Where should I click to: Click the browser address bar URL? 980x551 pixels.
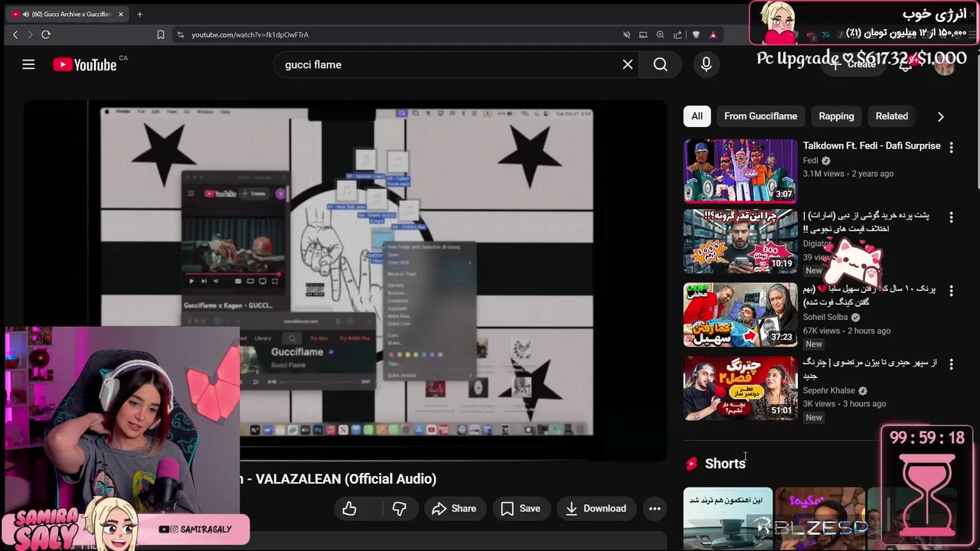point(250,34)
